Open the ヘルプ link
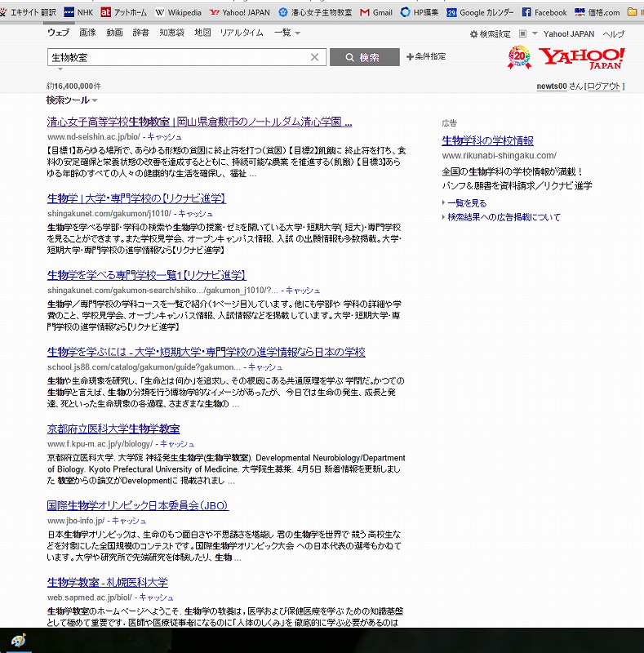This screenshot has width=644, height=653. (x=614, y=34)
